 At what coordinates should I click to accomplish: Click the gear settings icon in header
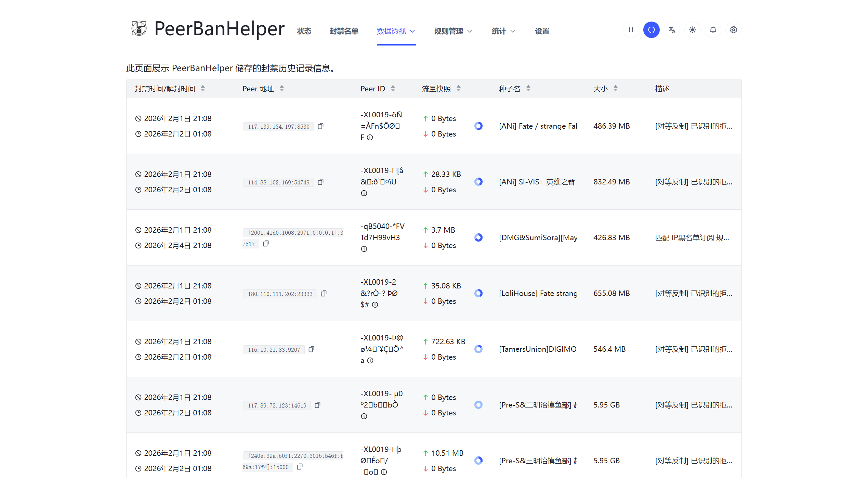733,30
